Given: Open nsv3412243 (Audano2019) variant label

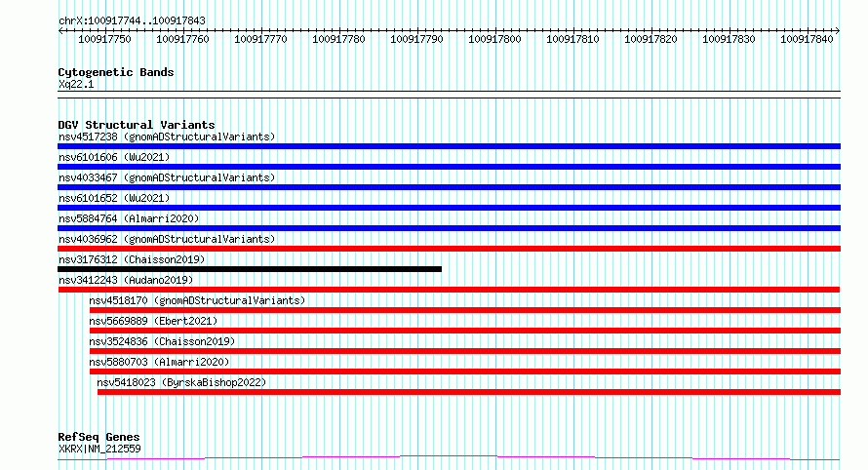Looking at the screenshot, I should coord(126,280).
